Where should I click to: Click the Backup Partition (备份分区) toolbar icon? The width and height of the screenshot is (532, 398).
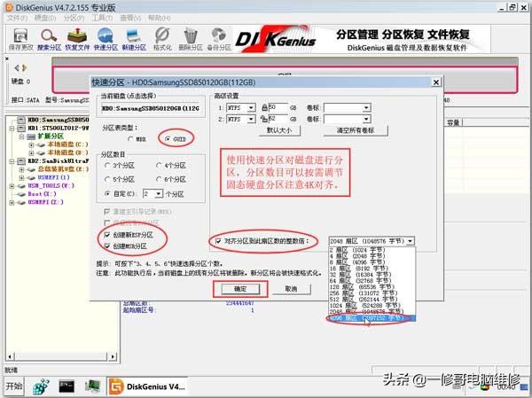tap(219, 39)
